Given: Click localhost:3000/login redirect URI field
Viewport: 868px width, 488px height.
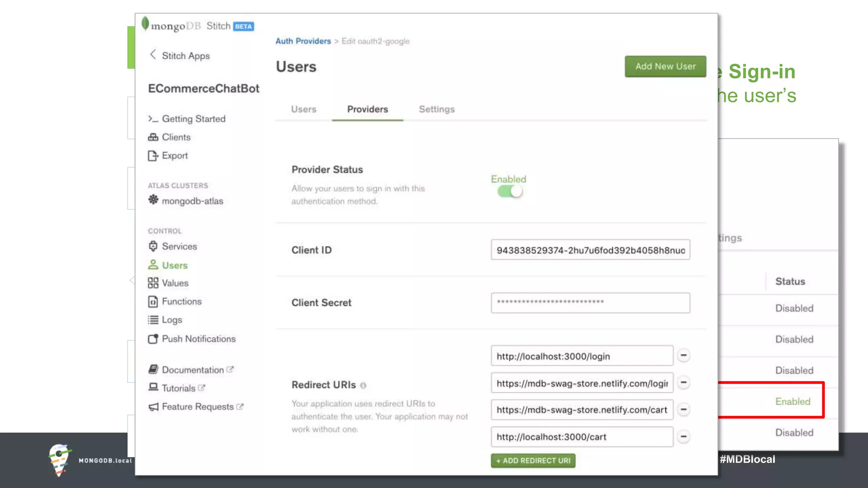Looking at the screenshot, I should point(582,356).
